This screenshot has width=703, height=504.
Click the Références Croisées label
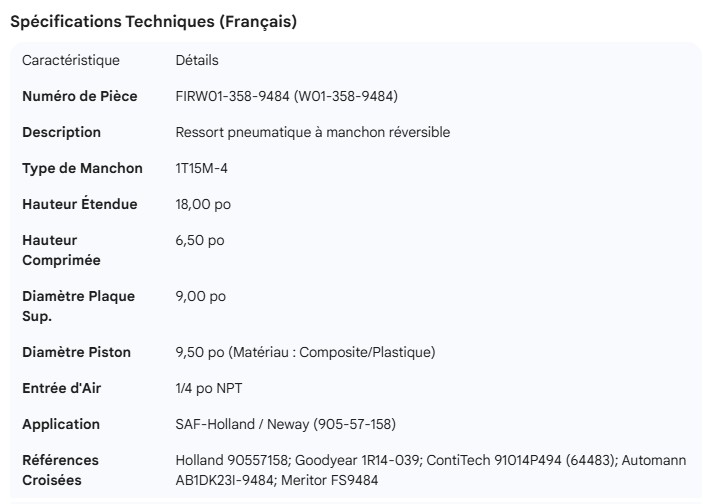pyautogui.click(x=60, y=470)
